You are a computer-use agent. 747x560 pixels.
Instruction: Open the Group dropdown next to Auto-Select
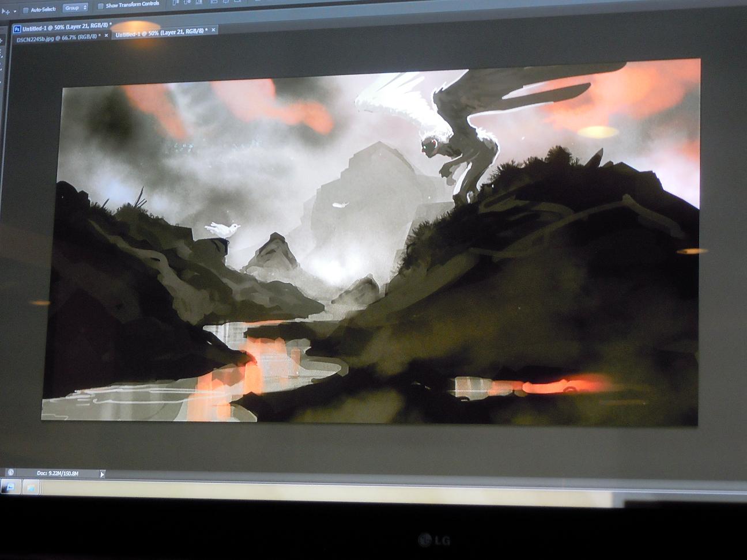point(75,8)
